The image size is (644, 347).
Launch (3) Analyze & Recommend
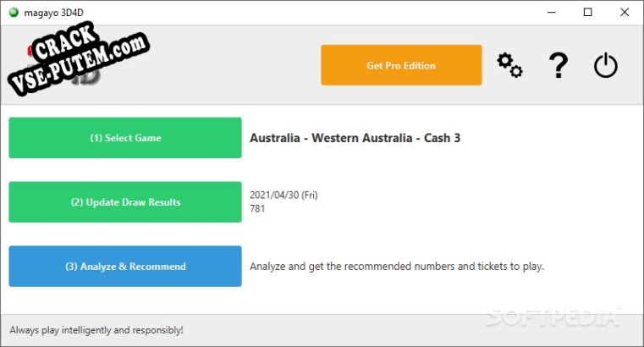point(125,266)
